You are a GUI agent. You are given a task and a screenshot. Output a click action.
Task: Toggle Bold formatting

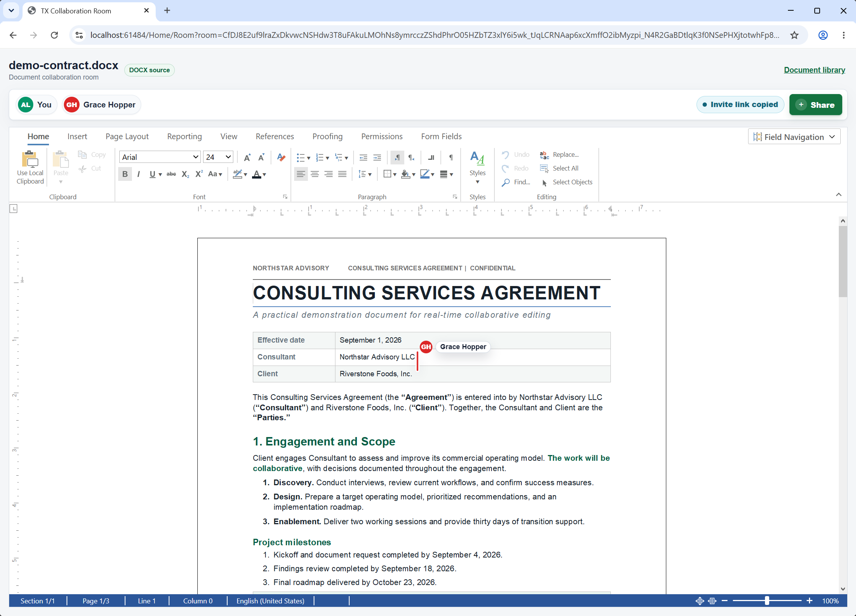point(125,174)
